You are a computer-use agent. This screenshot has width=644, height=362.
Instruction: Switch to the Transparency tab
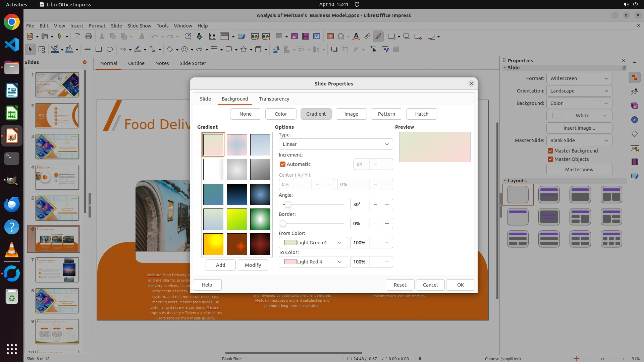pos(274,99)
